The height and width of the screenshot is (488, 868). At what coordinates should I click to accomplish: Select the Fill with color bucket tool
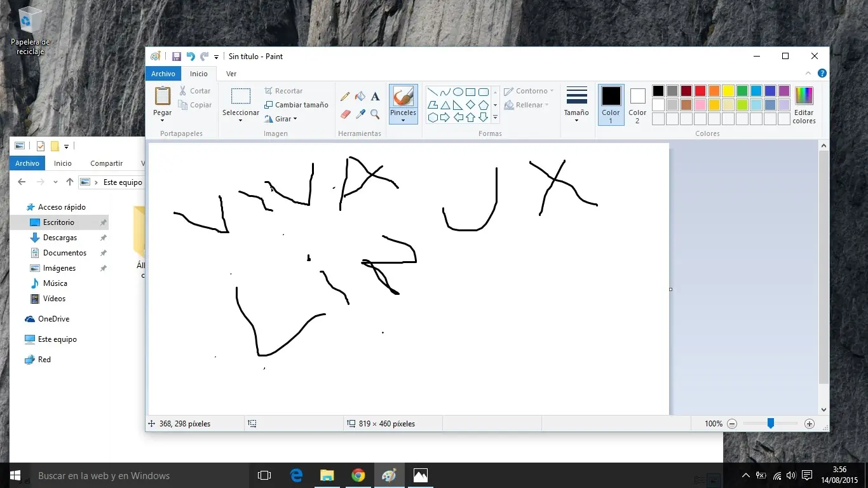[x=360, y=97]
